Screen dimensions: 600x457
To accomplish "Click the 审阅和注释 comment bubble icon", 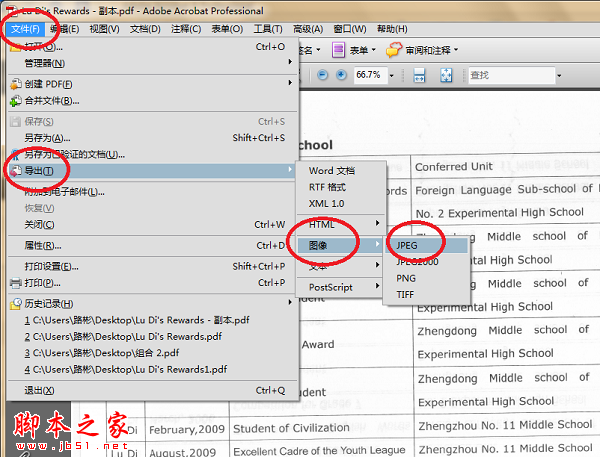I will tap(394, 50).
